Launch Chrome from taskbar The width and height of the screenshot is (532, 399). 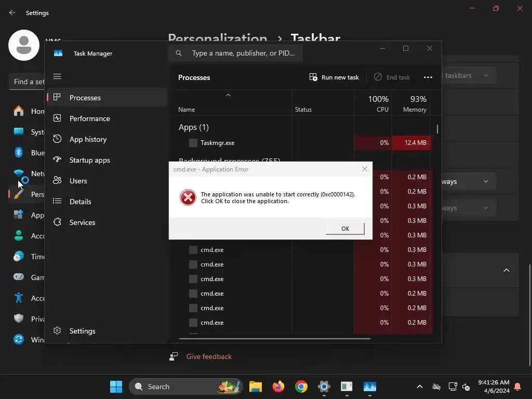coord(301,387)
